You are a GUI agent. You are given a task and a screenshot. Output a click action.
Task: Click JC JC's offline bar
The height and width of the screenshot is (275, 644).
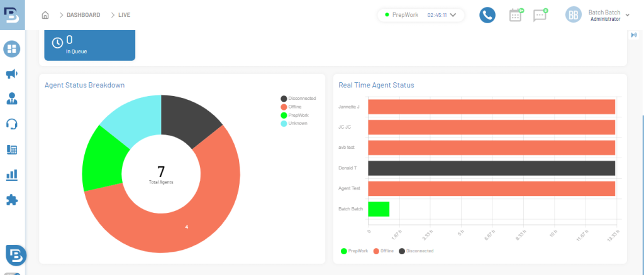pyautogui.click(x=491, y=127)
